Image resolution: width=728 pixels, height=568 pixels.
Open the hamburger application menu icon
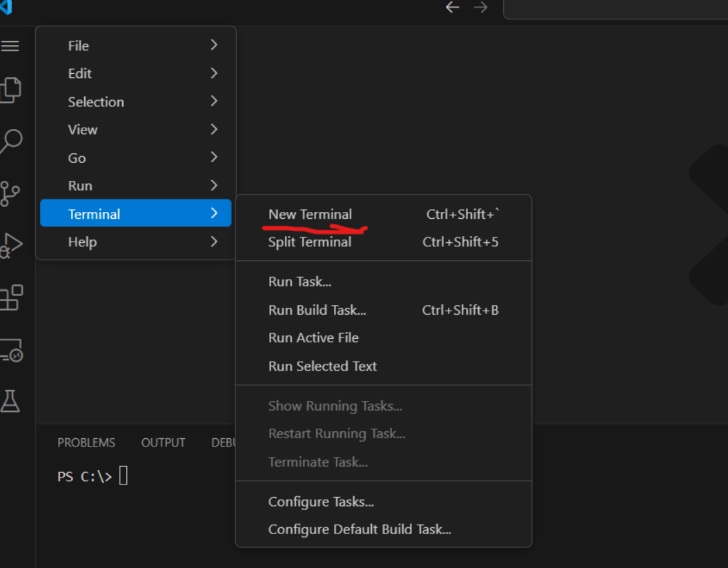click(10, 46)
